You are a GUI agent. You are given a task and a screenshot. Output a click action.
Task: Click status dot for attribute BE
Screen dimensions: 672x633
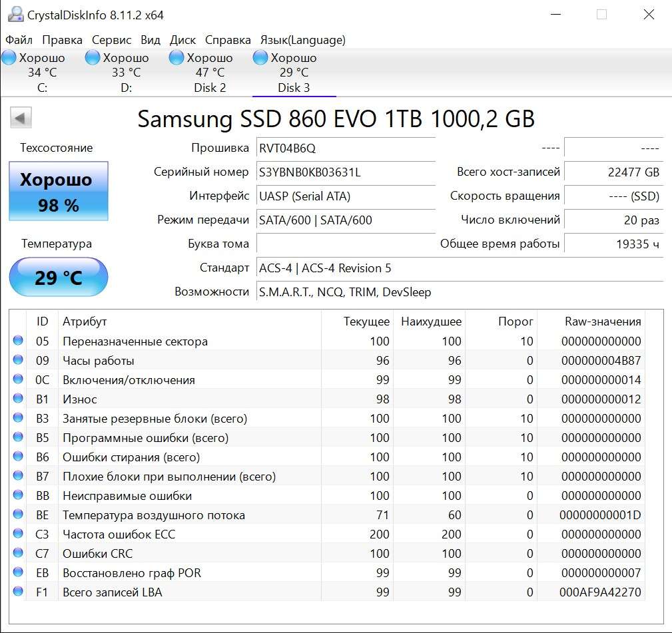tap(18, 514)
